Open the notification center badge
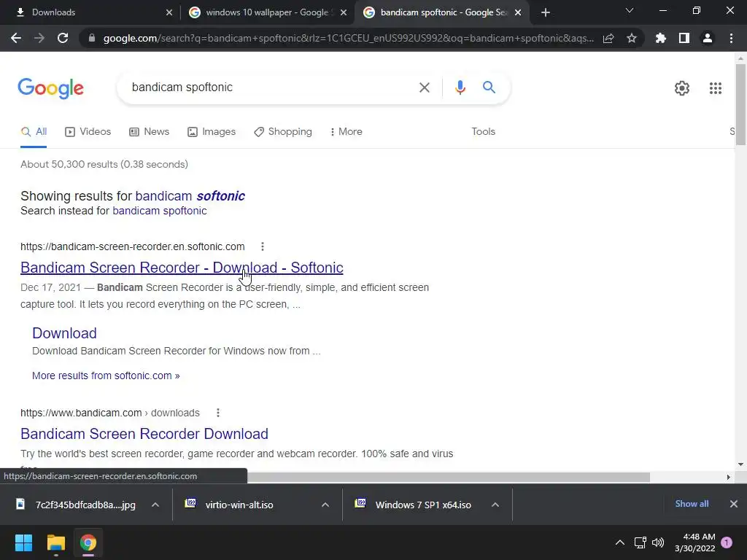Screen dimensions: 747x560 [727, 542]
